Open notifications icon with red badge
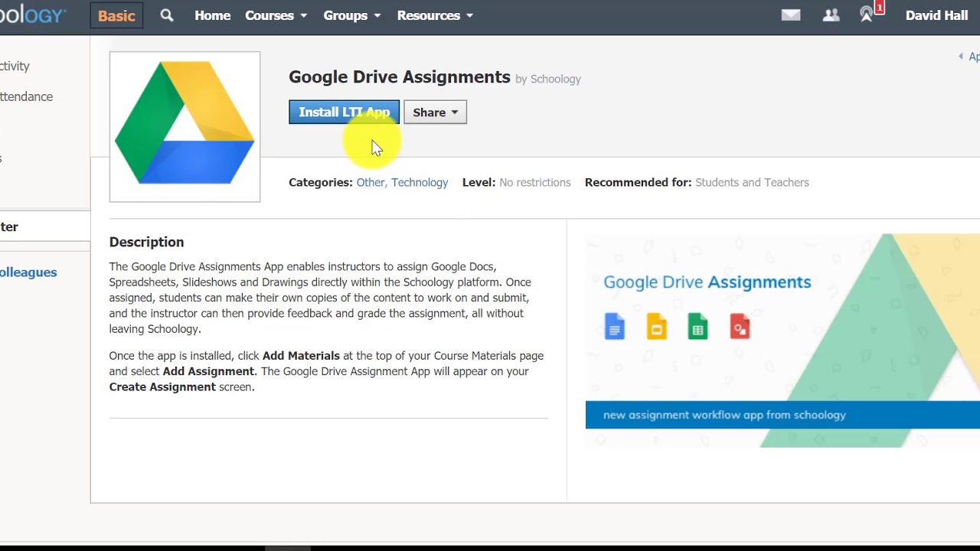Screen dimensions: 980x551 pyautogui.click(x=871, y=13)
